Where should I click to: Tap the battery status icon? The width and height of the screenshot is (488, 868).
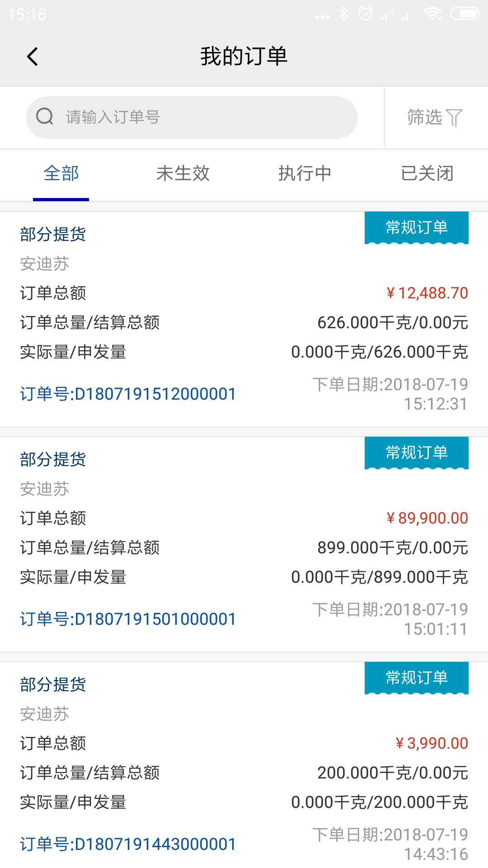point(465,14)
